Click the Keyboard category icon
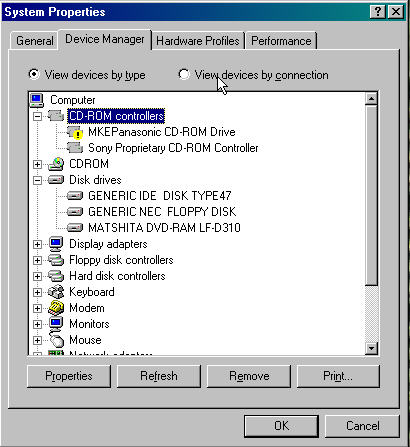The image size is (410, 447). tap(56, 292)
